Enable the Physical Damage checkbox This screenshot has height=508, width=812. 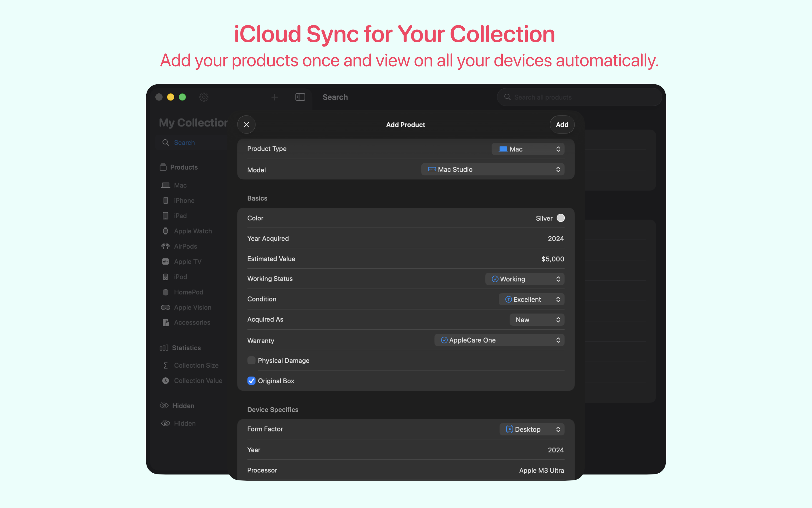[x=251, y=360]
